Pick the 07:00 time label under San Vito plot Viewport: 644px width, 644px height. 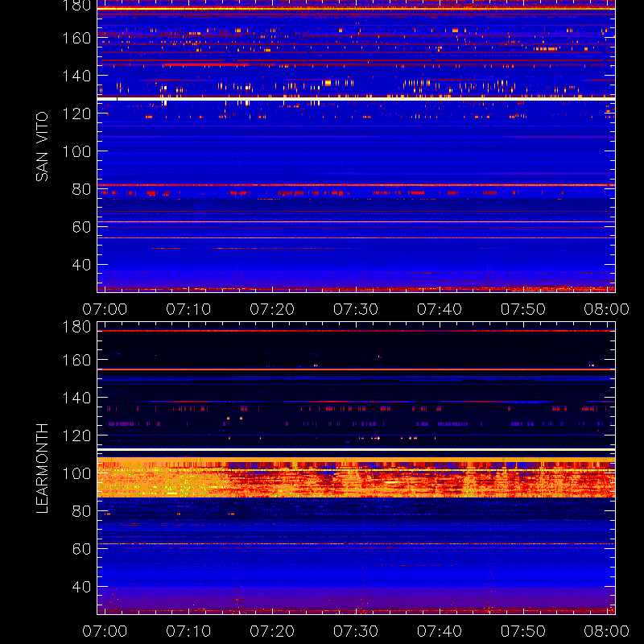(105, 309)
